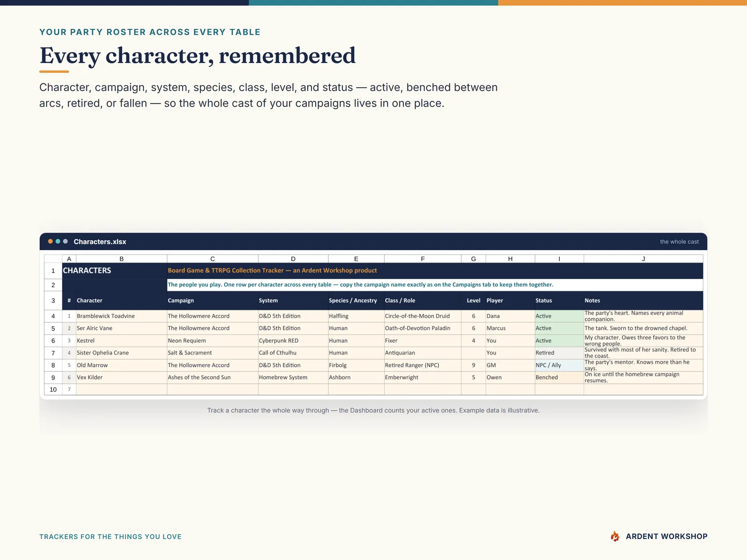Select column header I
Viewport: 747px width, 560px height.
559,259
